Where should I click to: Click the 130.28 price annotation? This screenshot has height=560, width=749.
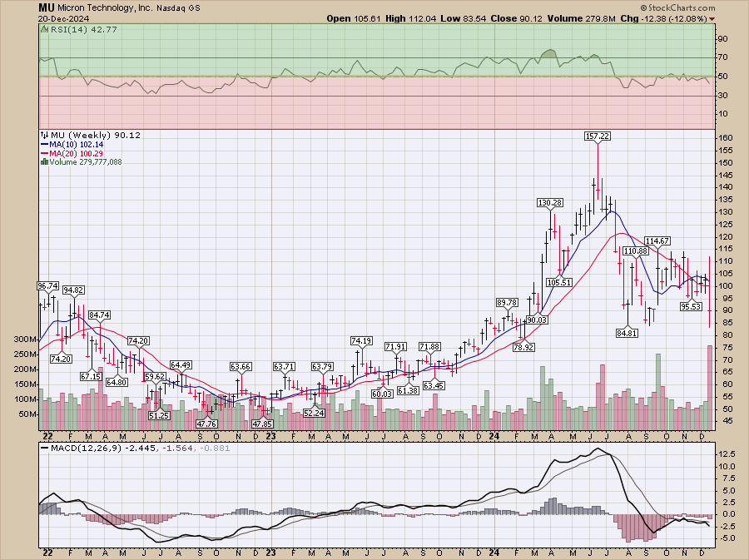[x=550, y=202]
